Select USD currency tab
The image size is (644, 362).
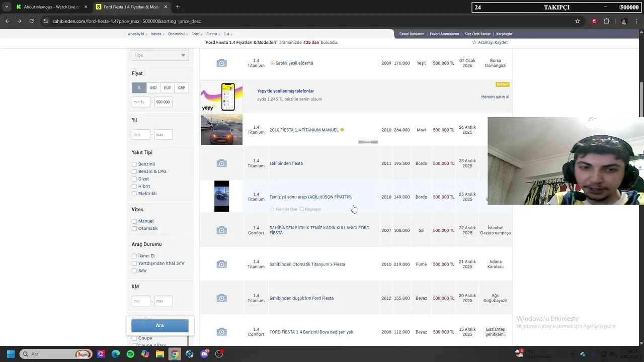click(153, 88)
